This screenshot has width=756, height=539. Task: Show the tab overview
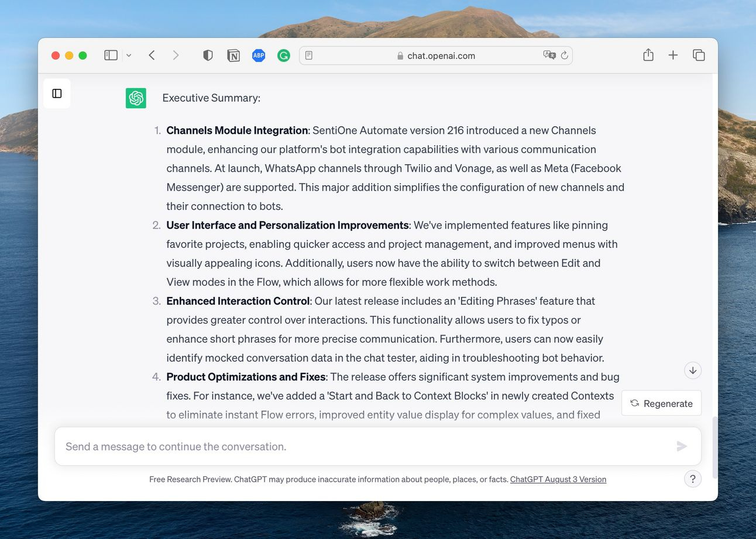tap(699, 55)
